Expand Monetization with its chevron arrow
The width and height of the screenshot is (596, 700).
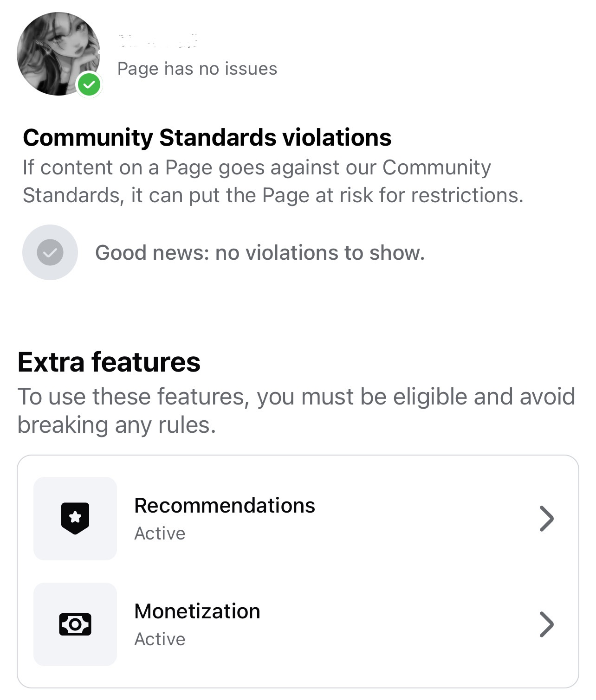(547, 624)
